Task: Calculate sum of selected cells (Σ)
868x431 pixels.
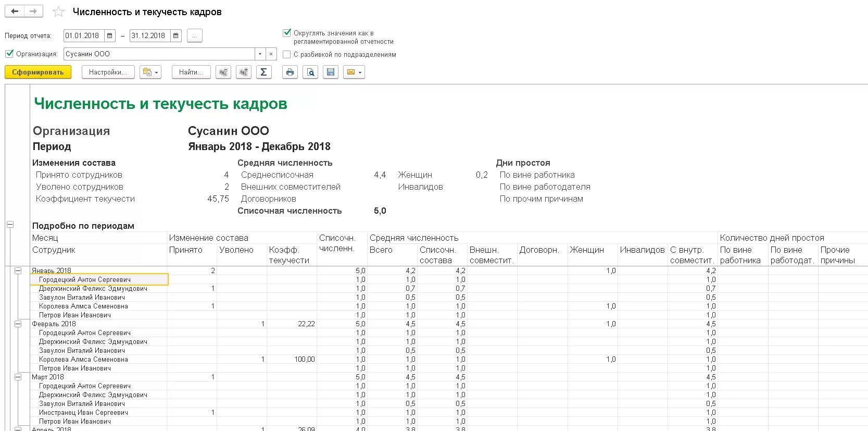Action: coord(264,72)
